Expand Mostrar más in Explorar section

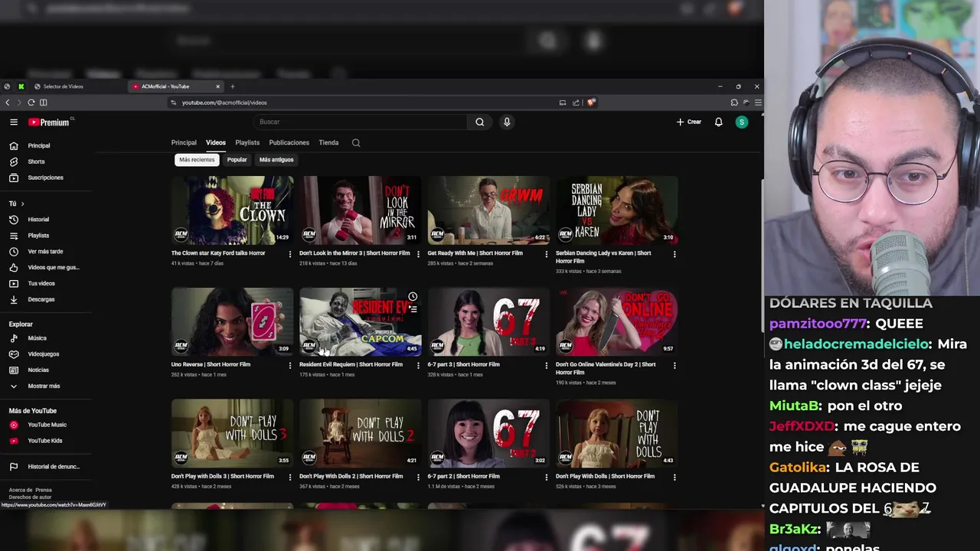click(x=44, y=386)
